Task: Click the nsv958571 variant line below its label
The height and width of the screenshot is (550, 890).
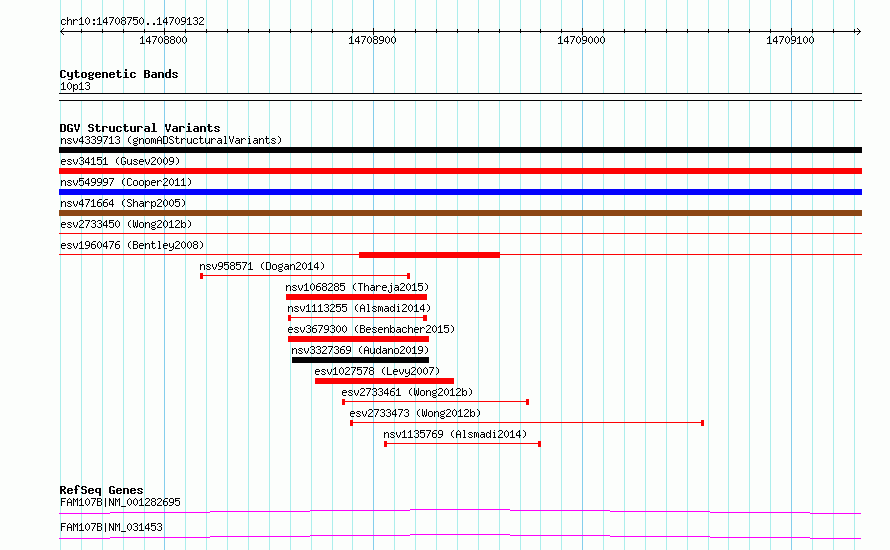Action: (x=305, y=276)
